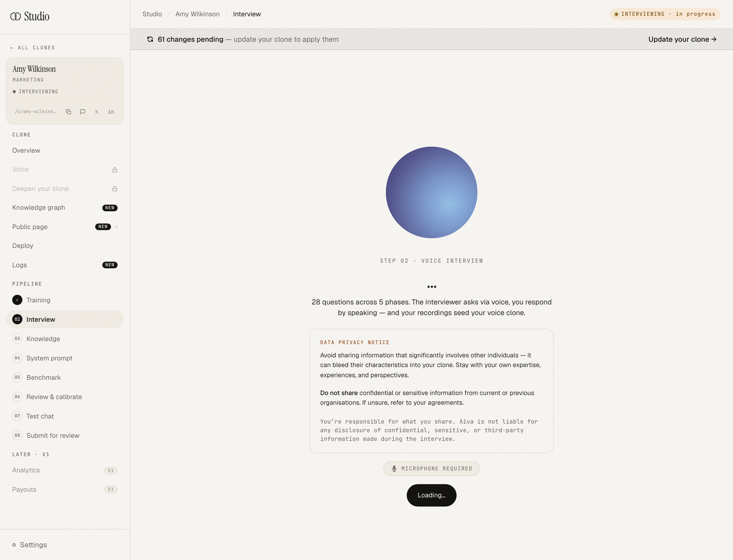The height and width of the screenshot is (560, 733).
Task: Click the Step 02 · Voice Interview label
Action: (x=431, y=261)
